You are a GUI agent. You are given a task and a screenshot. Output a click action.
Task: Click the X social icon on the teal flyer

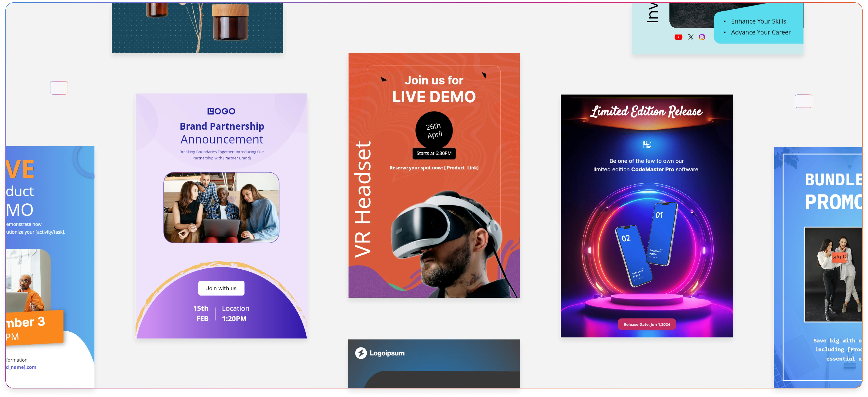click(690, 37)
